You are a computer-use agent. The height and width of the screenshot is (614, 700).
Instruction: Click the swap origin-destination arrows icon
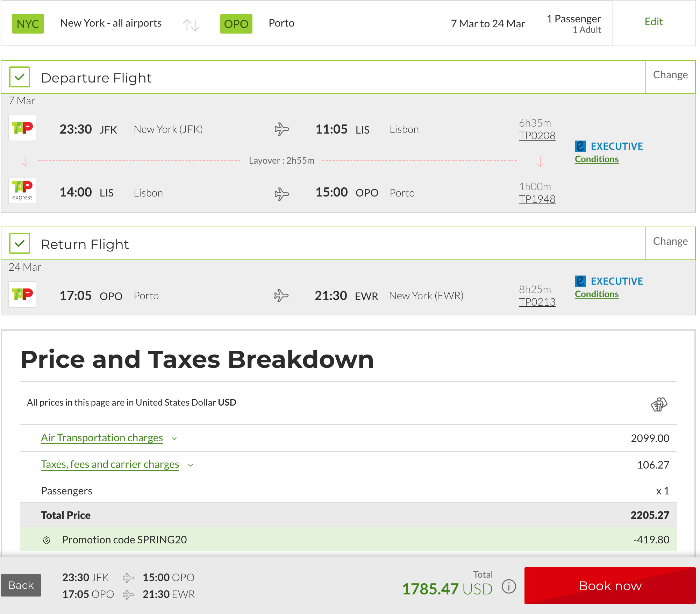point(191,25)
